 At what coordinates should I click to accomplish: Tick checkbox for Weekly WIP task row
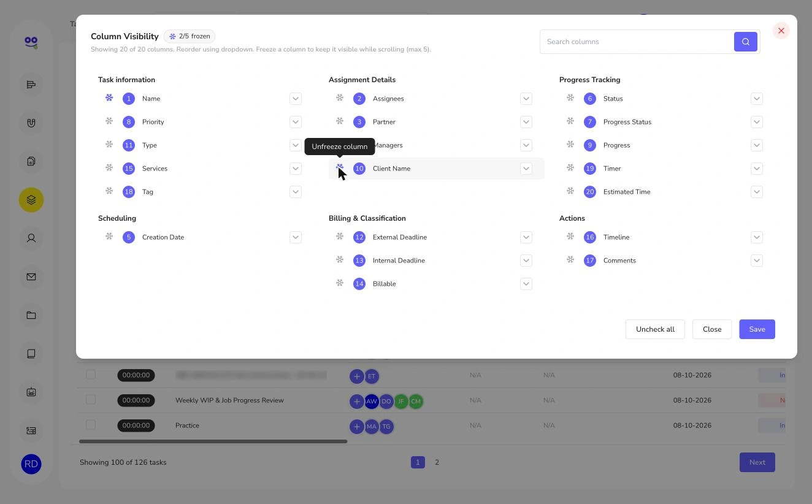pyautogui.click(x=91, y=399)
